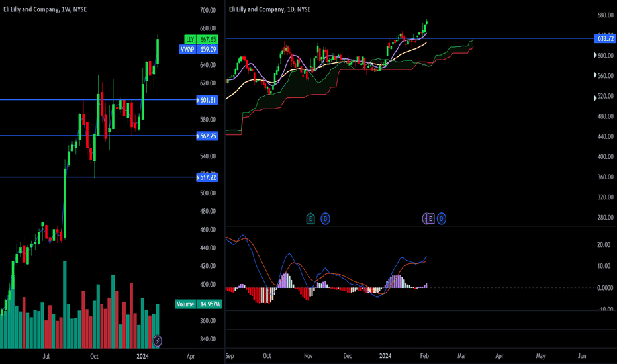
Task: Select the VWAP 659.09 label
Action: pos(199,49)
